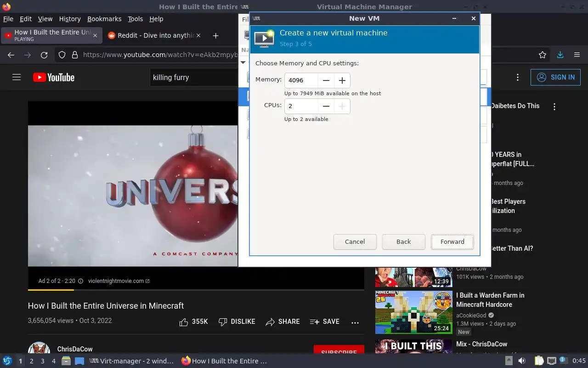The width and height of the screenshot is (588, 368).
Task: Open Firefox downloads panel
Action: point(560,55)
